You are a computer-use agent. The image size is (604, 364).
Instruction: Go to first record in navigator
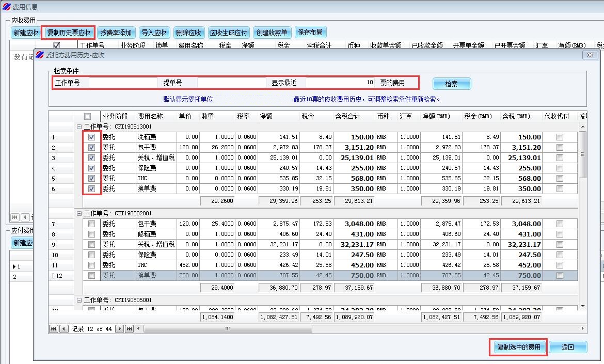pyautogui.click(x=53, y=329)
